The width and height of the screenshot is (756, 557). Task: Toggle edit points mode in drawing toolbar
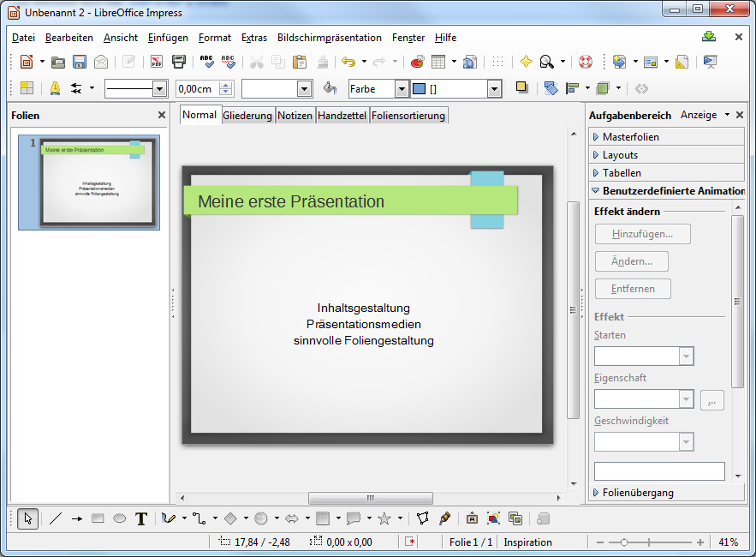[422, 518]
